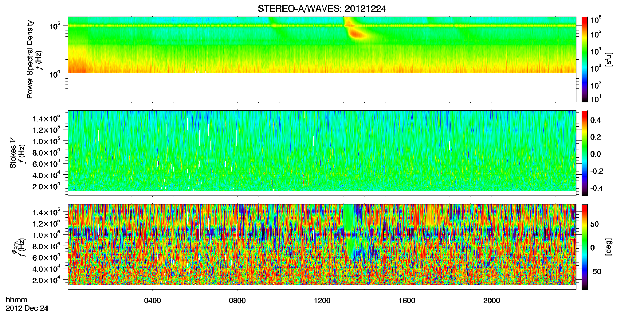Click the "Stokes V" axis label

coord(13,153)
